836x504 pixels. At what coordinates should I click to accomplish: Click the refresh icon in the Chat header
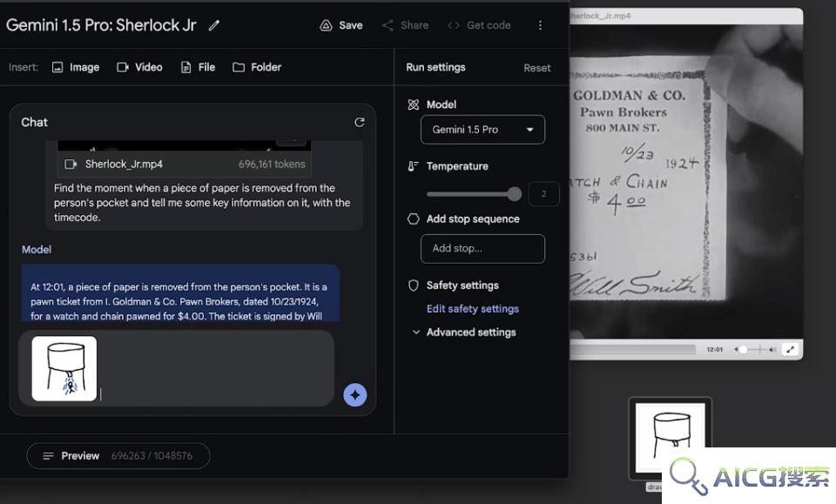pos(360,123)
